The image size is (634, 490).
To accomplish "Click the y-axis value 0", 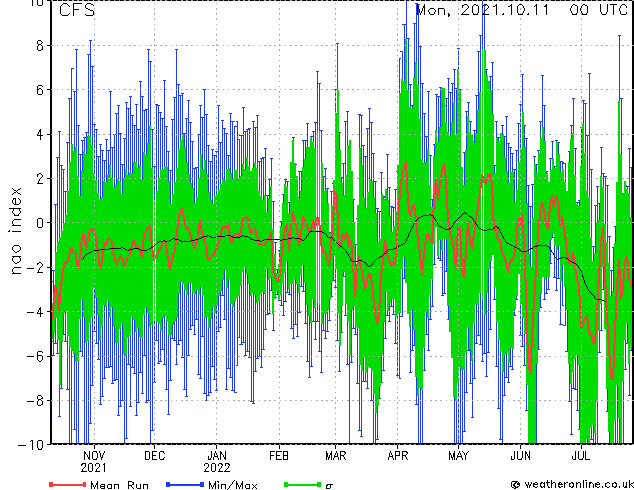I will 40,223.
